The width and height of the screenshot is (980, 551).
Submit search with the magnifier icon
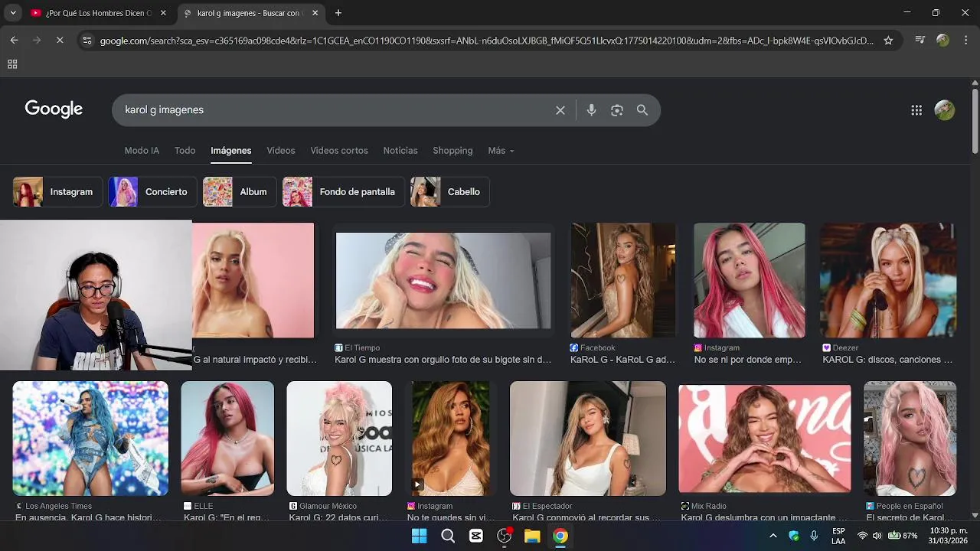642,110
